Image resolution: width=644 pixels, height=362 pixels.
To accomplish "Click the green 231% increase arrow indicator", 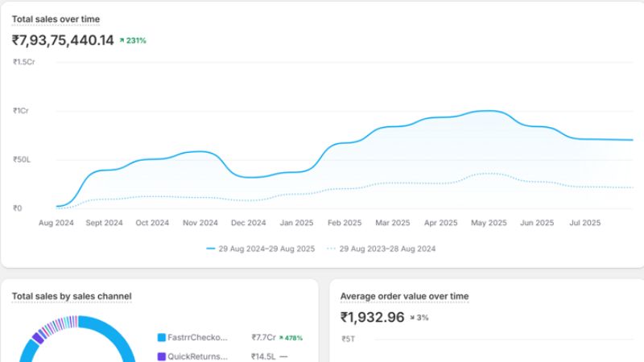I will tap(122, 40).
